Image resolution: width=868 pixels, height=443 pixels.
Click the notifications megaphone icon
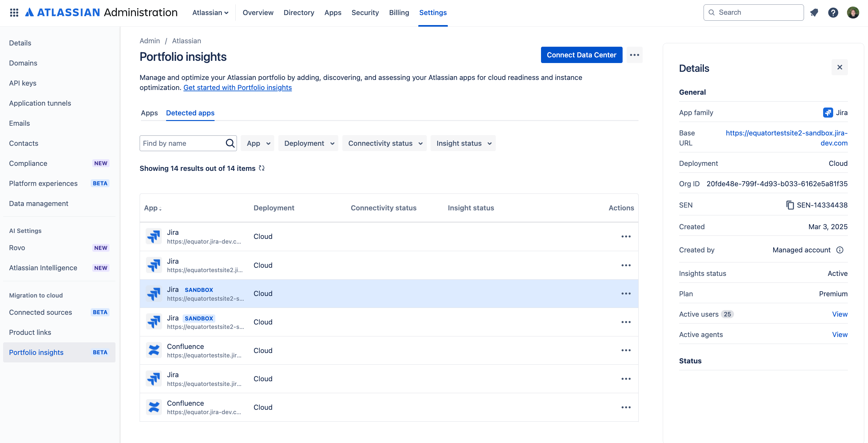coord(814,13)
